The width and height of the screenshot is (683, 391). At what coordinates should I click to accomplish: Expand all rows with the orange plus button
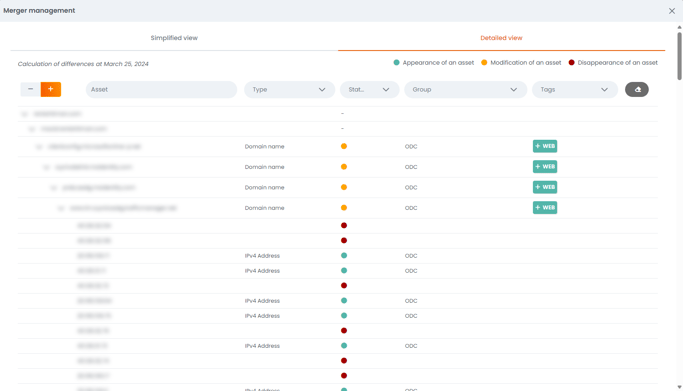(x=51, y=89)
